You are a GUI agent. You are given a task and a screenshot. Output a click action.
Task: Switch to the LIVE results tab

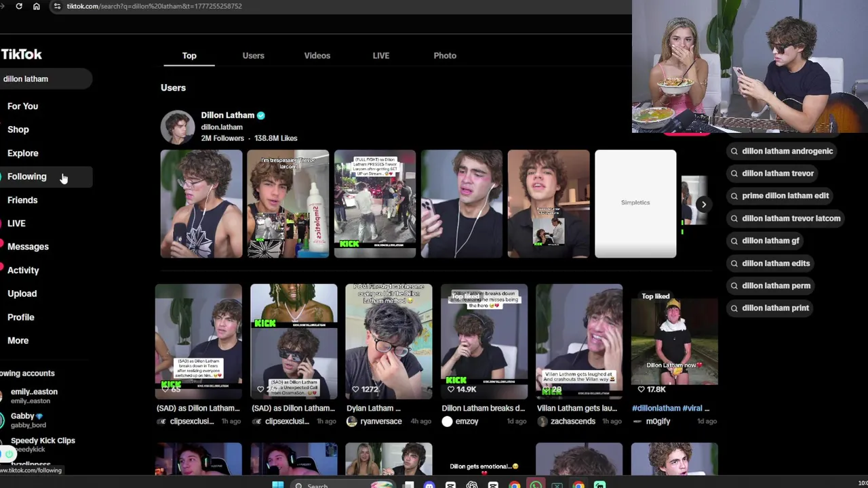click(x=380, y=56)
